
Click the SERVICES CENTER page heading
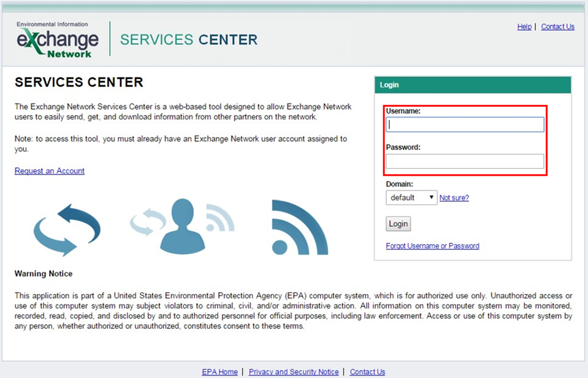point(79,82)
